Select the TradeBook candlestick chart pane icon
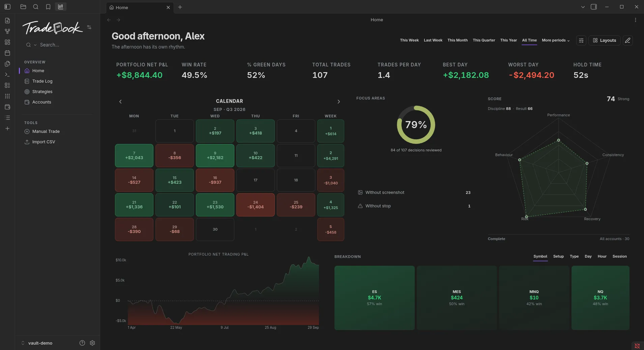 (61, 7)
